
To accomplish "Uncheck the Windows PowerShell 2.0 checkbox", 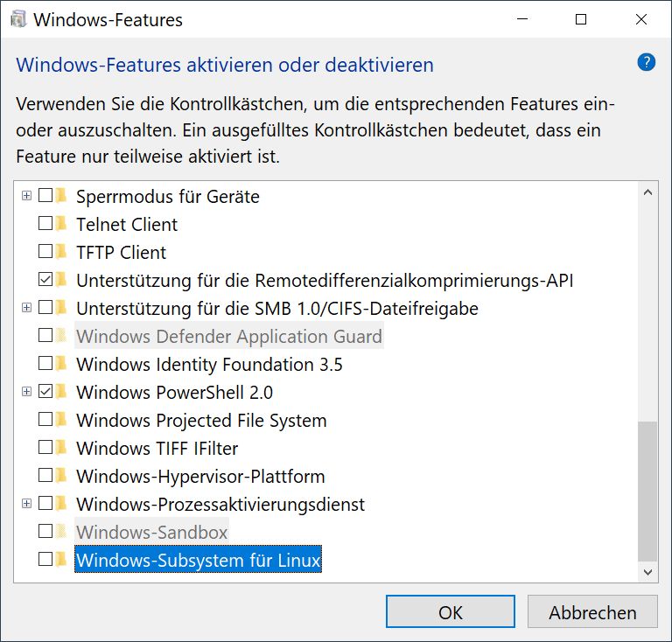I will click(45, 391).
